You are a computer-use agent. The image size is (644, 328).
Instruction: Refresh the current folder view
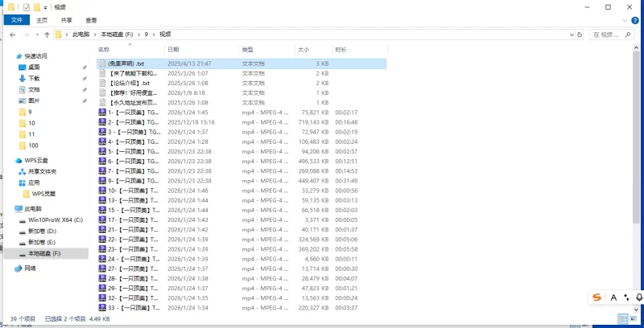[581, 35]
